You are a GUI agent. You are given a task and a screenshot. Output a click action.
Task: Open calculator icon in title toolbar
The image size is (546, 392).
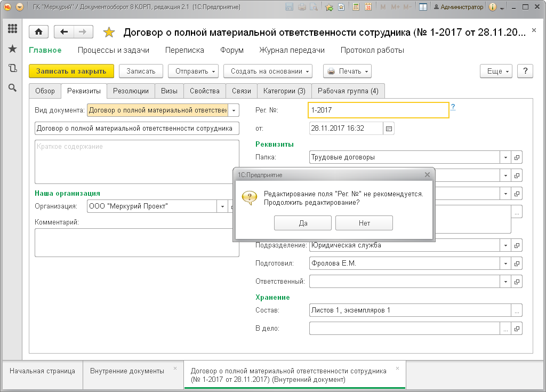356,7
